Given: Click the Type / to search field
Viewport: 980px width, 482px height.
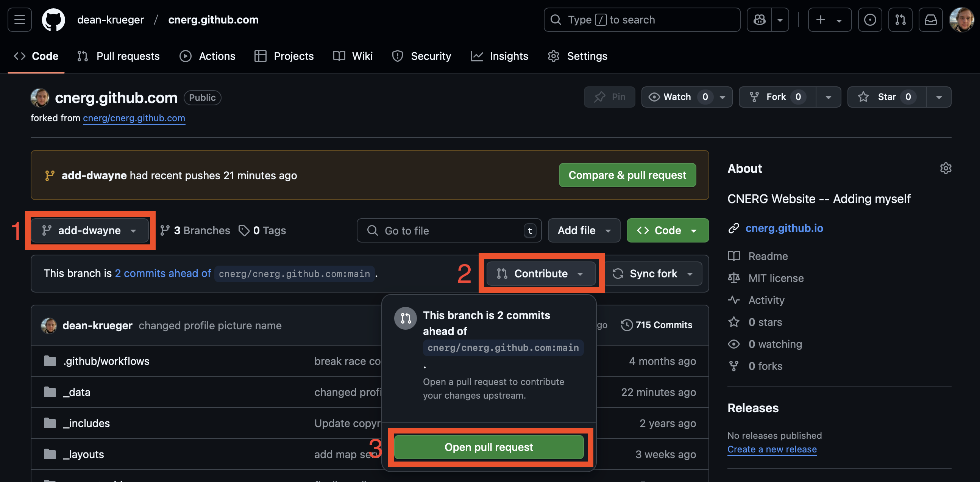Looking at the screenshot, I should pyautogui.click(x=642, y=19).
